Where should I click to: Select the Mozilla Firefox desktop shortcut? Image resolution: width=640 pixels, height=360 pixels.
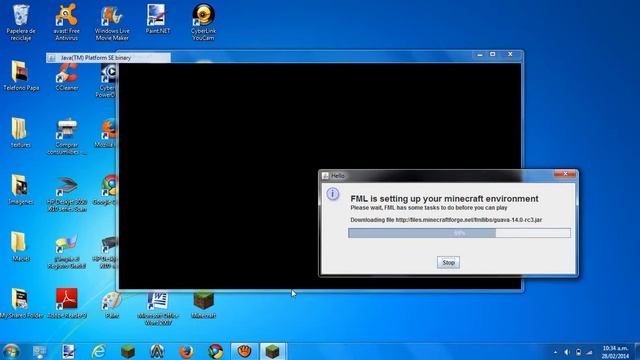[x=107, y=134]
